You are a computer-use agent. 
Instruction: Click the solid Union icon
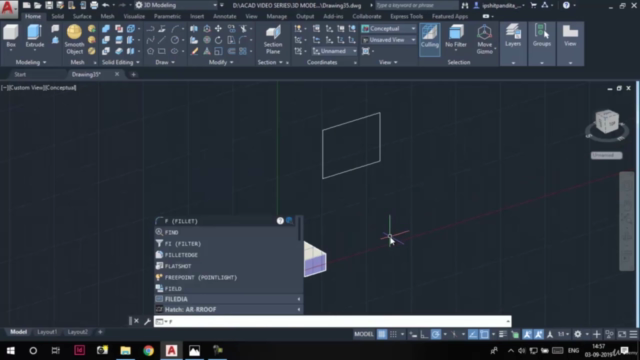pos(106,29)
